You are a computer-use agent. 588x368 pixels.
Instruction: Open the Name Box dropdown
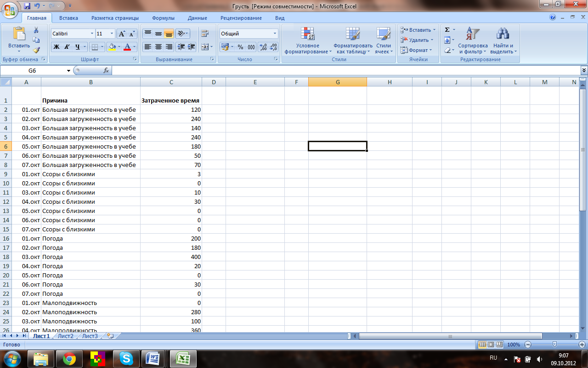click(69, 70)
